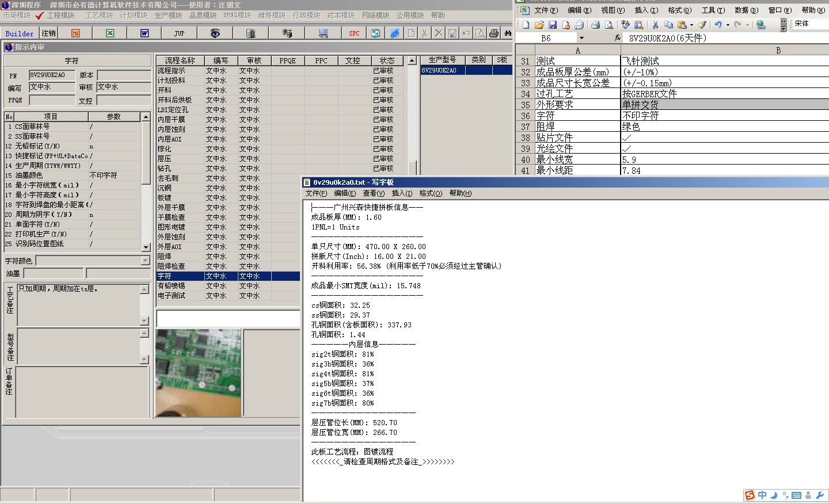Click the binoculars search icon in main toolbar
This screenshot has width=829, height=504.
508,33
